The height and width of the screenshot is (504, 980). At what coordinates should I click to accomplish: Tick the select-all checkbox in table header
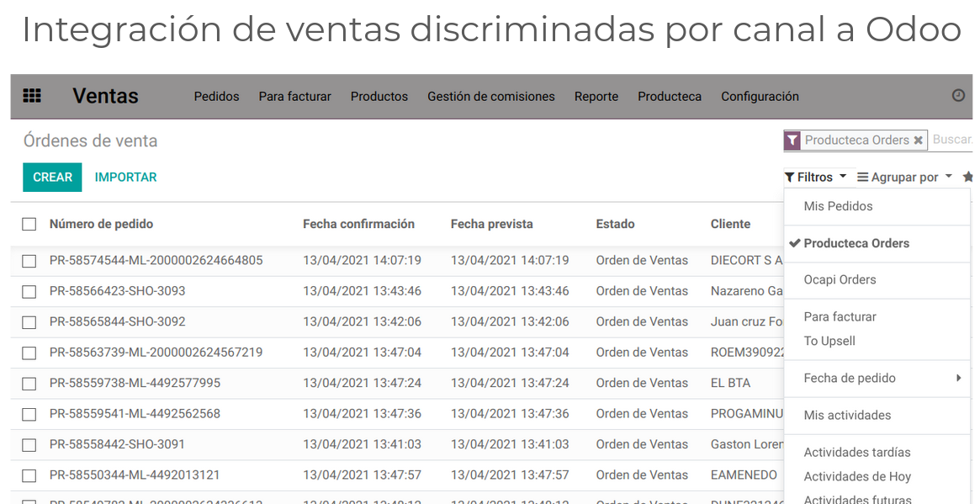pyautogui.click(x=29, y=224)
